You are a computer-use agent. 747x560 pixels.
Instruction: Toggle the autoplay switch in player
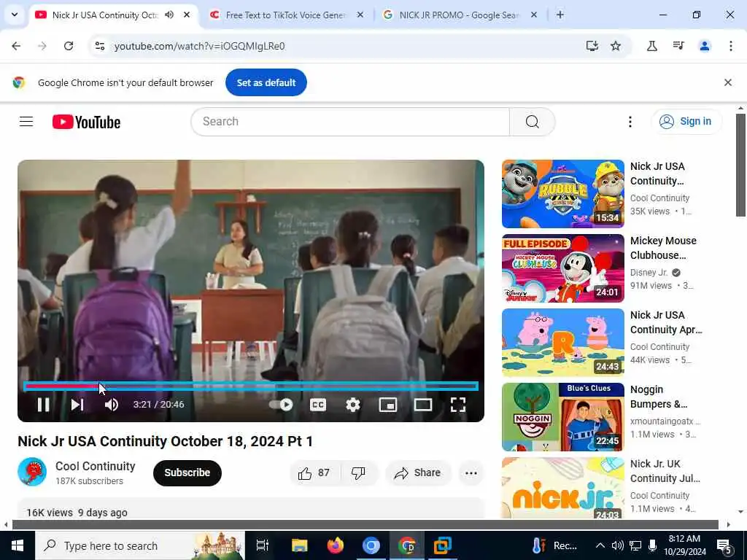(x=282, y=405)
